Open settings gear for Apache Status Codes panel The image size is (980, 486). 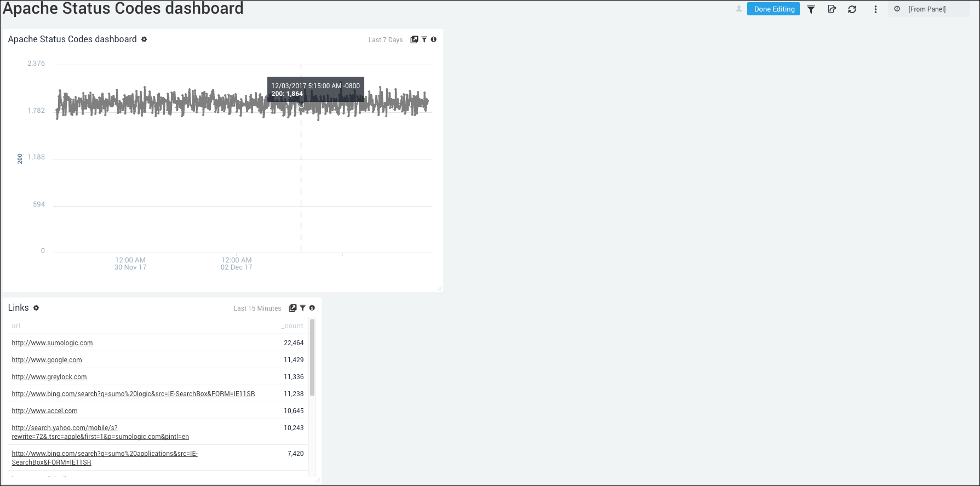pyautogui.click(x=144, y=39)
